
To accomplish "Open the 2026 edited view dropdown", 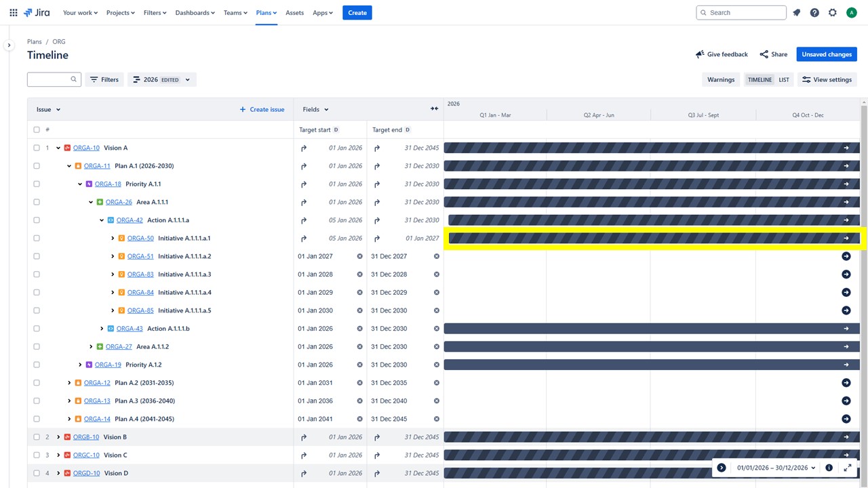I will [162, 79].
